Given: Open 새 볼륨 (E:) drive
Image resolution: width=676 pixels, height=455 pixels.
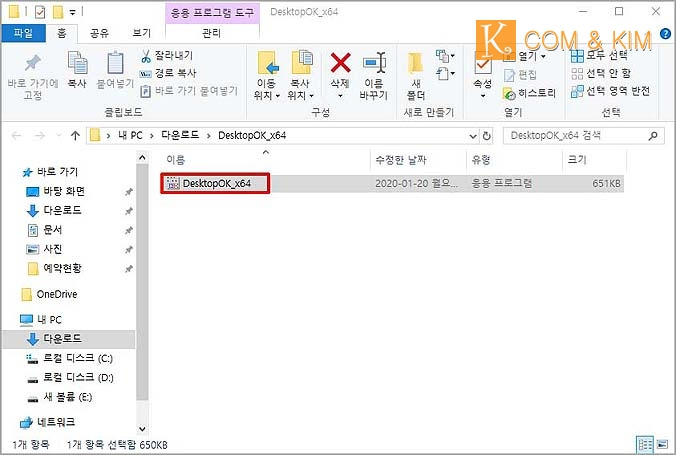Looking at the screenshot, I should pos(59,397).
